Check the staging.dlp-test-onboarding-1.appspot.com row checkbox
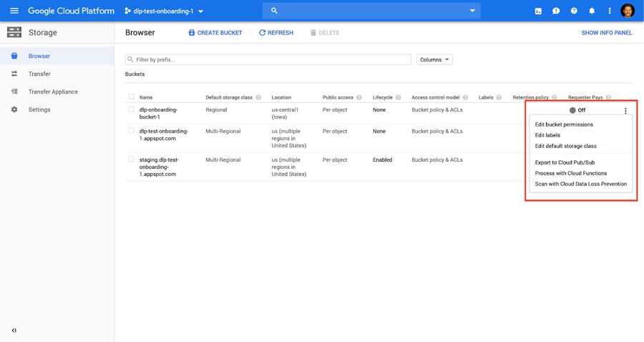The image size is (644, 342). click(131, 160)
